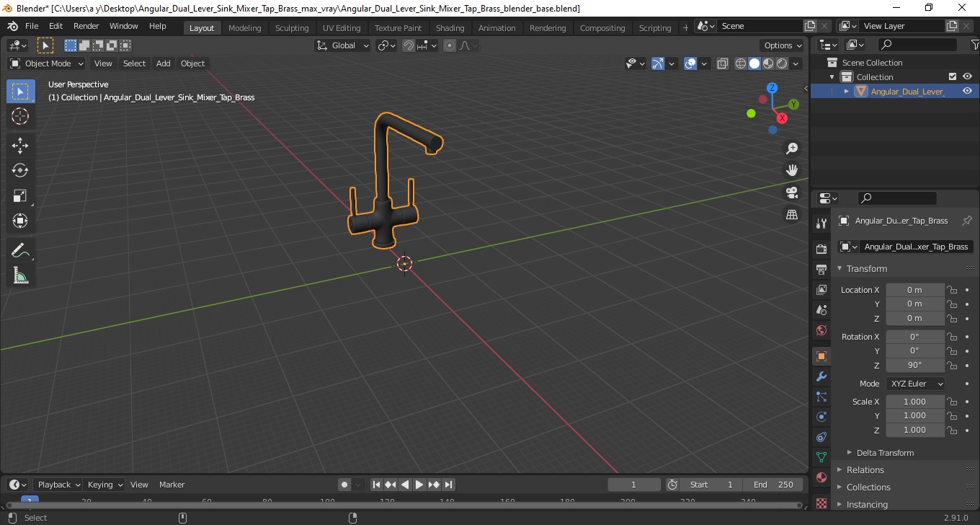This screenshot has height=525, width=980.
Task: Expand the Collections panel
Action: (868, 487)
